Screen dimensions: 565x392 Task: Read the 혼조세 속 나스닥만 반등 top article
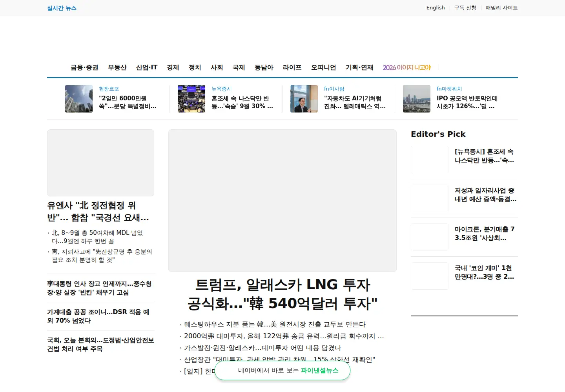coord(242,102)
